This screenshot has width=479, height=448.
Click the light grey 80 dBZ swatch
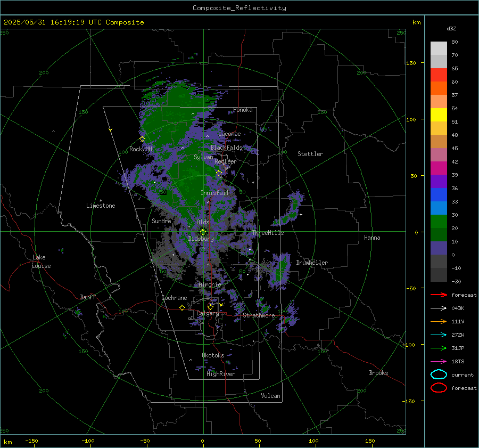tap(439, 48)
